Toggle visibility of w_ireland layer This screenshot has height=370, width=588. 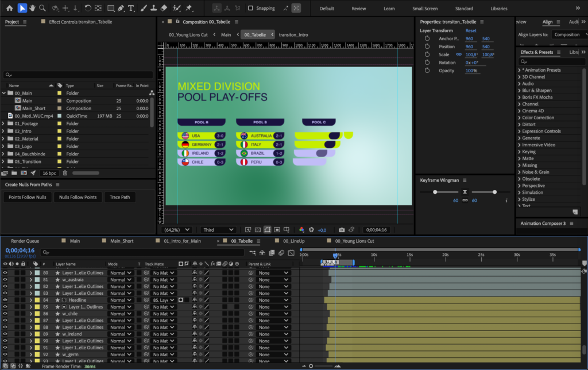5,334
